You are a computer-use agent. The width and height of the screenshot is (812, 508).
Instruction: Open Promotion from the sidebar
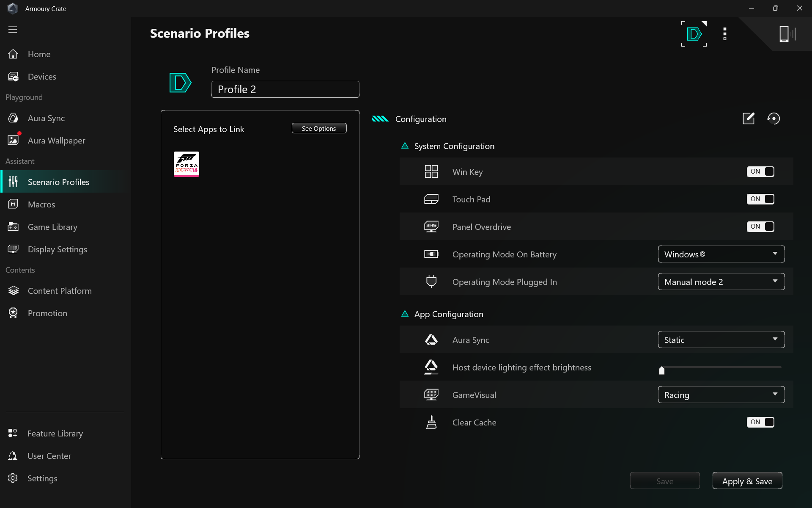[65, 313]
